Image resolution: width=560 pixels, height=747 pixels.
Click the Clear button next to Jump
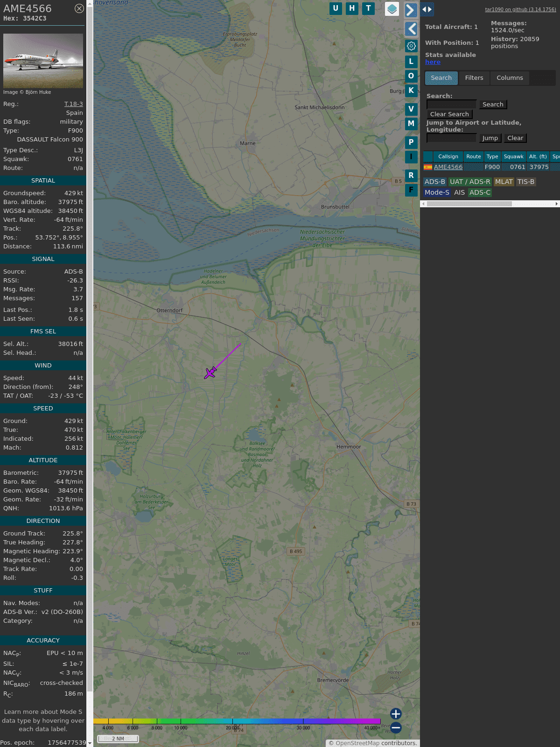click(x=515, y=138)
